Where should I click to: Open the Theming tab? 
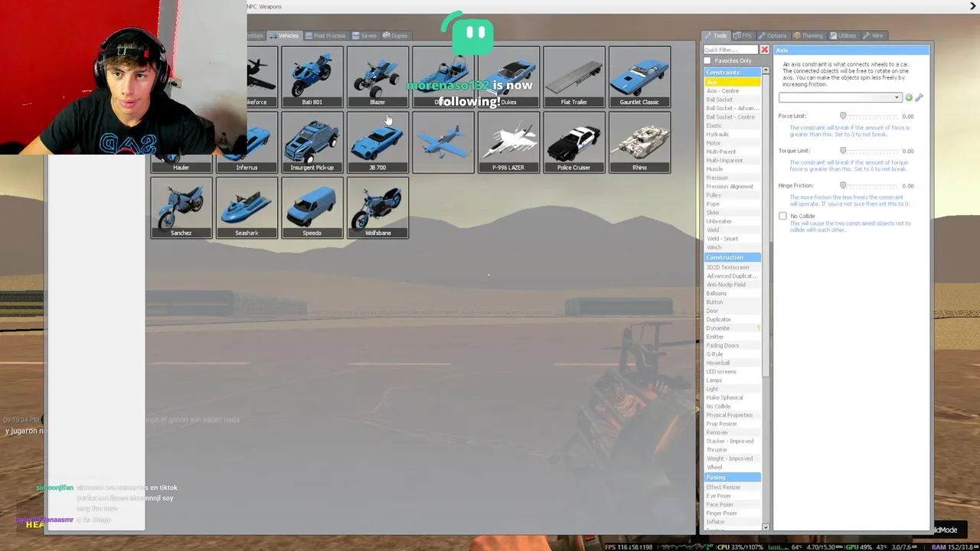(808, 35)
